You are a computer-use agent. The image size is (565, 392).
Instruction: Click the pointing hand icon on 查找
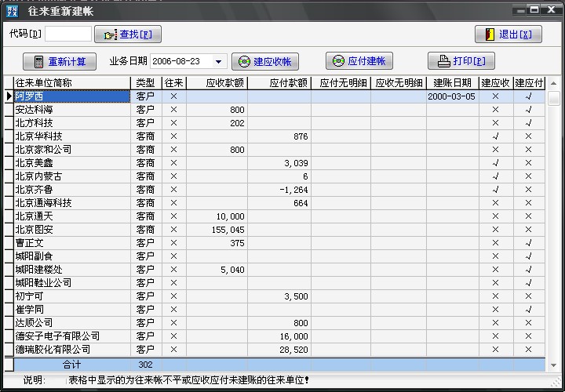(x=111, y=35)
